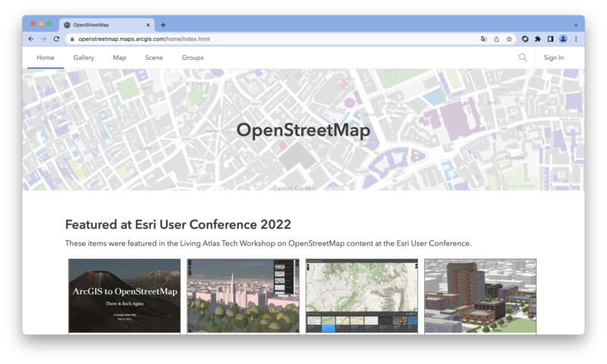Click the Featured at Esri User Conference heading
This screenshot has width=607, height=364.
178,224
